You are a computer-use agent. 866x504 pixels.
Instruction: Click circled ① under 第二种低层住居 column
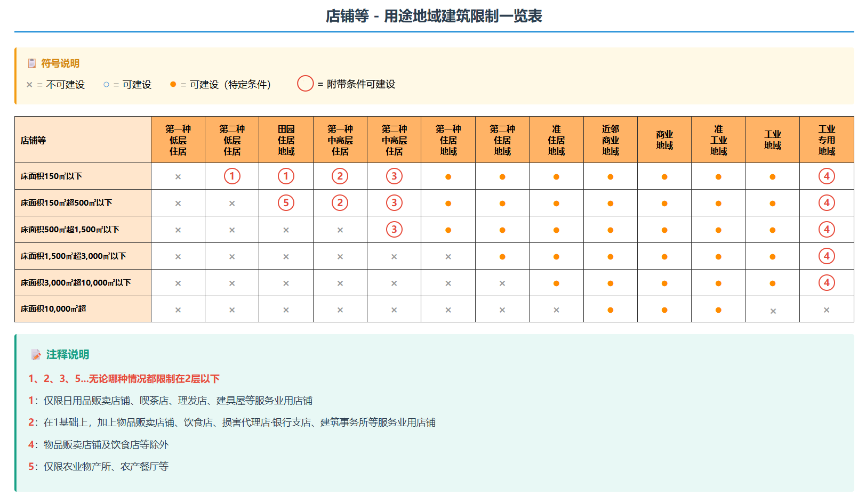(231, 175)
